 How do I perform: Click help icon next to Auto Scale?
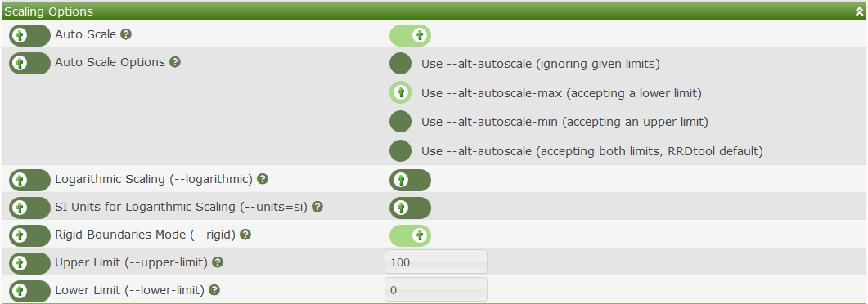[x=126, y=34]
